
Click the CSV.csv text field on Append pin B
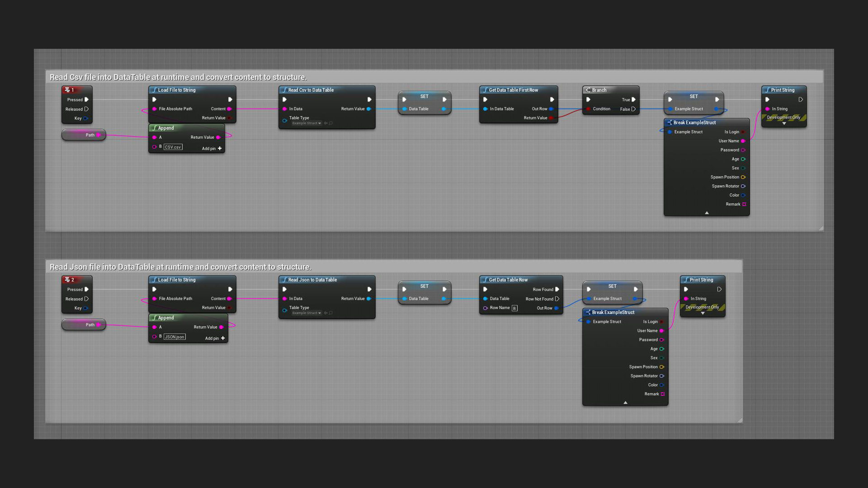(x=173, y=147)
